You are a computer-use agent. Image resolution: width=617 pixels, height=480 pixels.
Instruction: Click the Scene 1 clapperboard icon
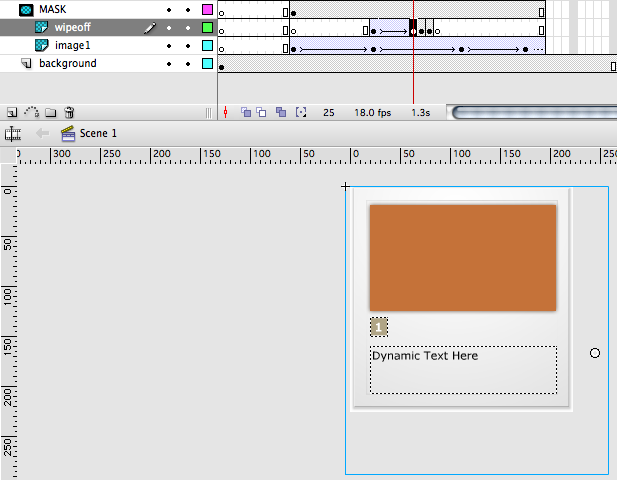68,133
